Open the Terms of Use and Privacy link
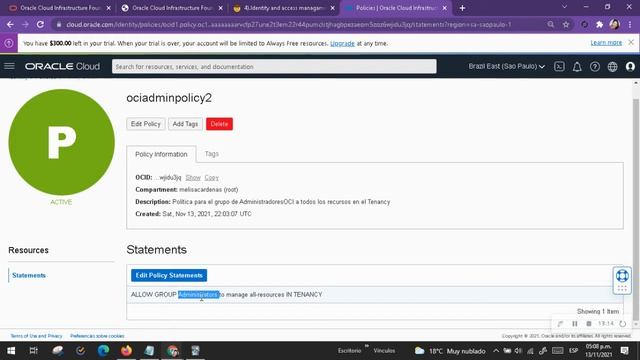The height and width of the screenshot is (360, 640). [x=36, y=336]
